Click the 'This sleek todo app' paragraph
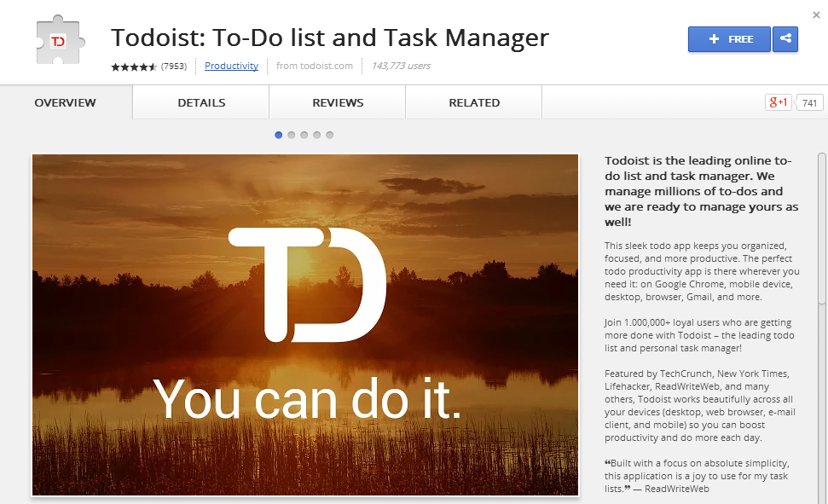Screen dimensions: 828x504 point(702,271)
